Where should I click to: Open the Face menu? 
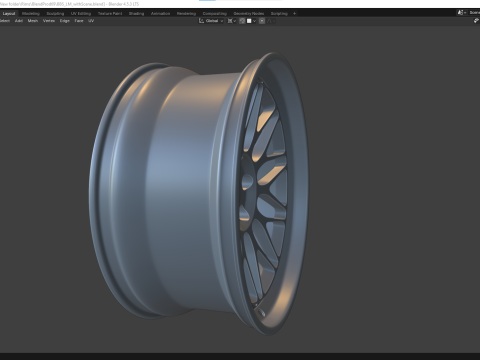point(79,21)
